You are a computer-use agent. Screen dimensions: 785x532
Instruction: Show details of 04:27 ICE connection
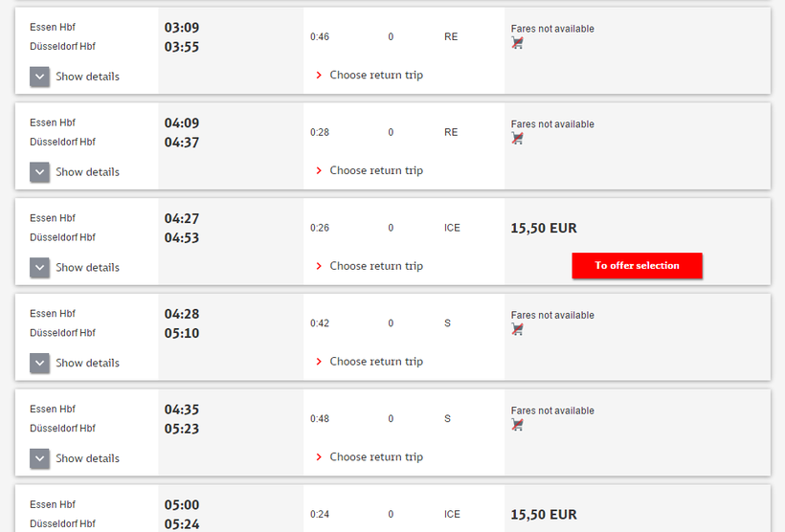click(x=39, y=268)
